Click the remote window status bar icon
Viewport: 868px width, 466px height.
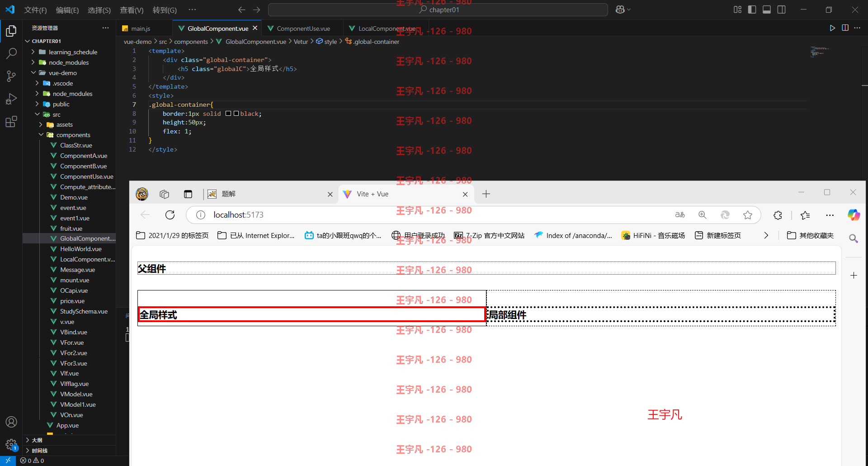[x=8, y=461]
